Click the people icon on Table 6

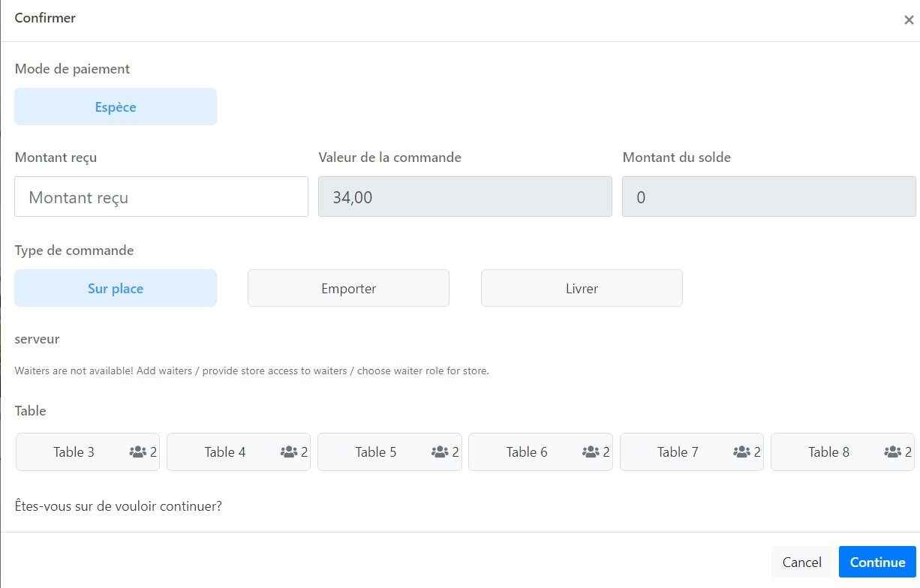coord(591,451)
